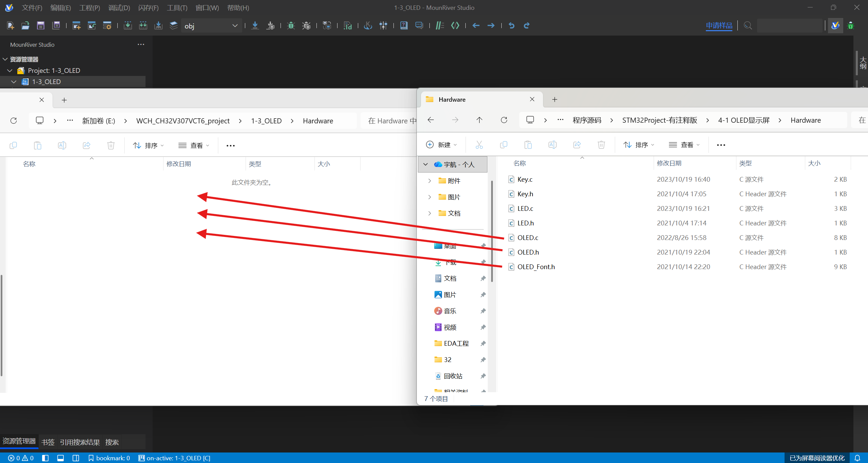This screenshot has height=463, width=868.
Task: Collapse the Project: 1-3_OLED tree node
Action: pos(9,71)
